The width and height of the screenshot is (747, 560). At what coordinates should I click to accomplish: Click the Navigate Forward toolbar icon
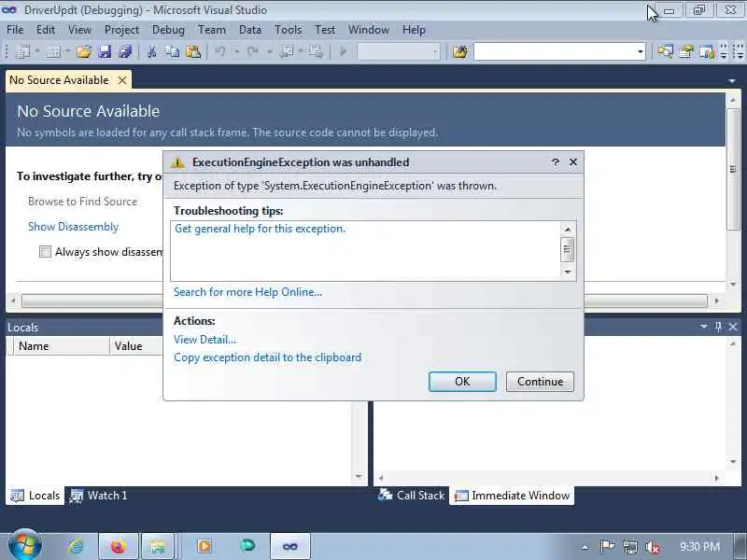[315, 51]
